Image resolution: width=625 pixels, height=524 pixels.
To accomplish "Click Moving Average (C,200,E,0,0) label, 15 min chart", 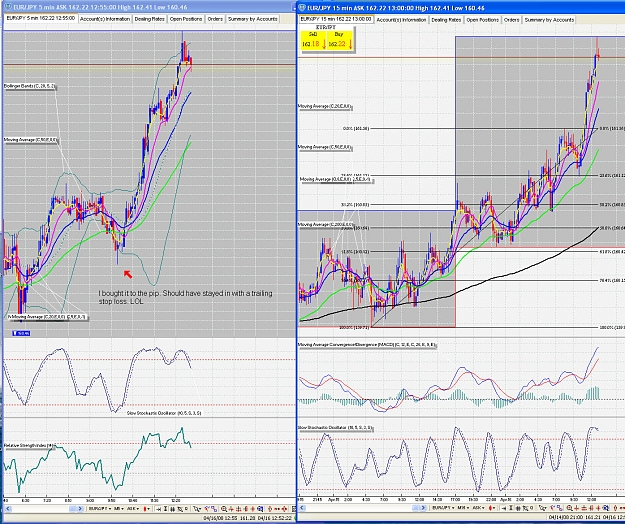I will click(x=325, y=225).
